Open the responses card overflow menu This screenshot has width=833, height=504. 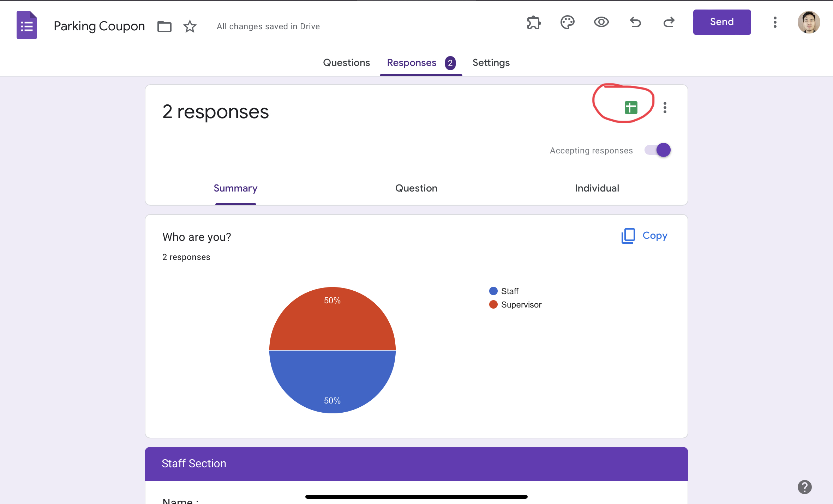665,108
